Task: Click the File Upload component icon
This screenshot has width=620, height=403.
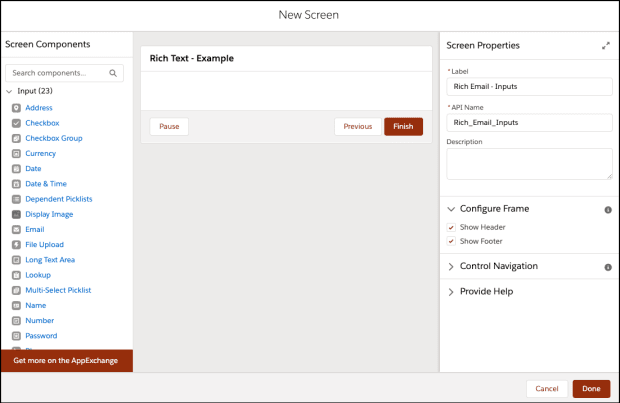Action: click(x=16, y=244)
